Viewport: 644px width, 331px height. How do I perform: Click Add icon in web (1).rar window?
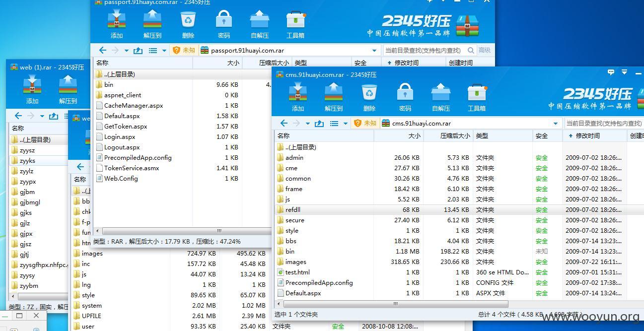tap(32, 86)
